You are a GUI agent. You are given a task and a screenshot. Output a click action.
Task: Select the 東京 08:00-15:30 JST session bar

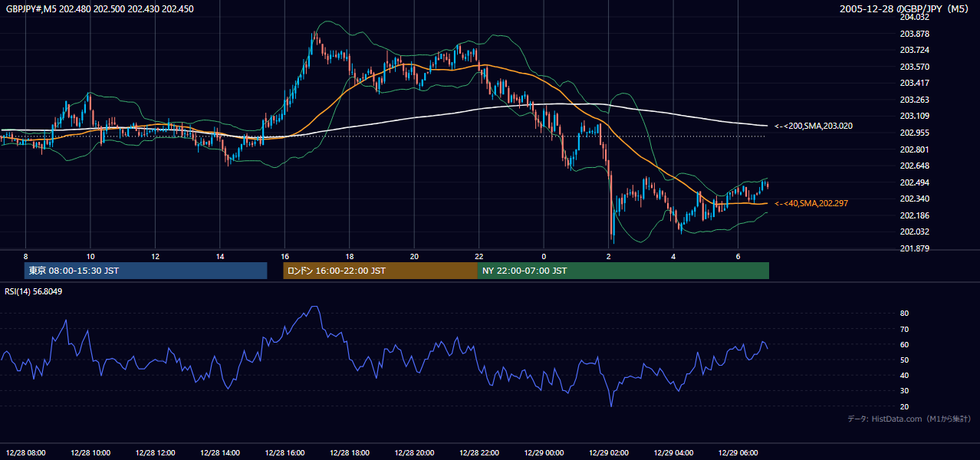pyautogui.click(x=146, y=271)
